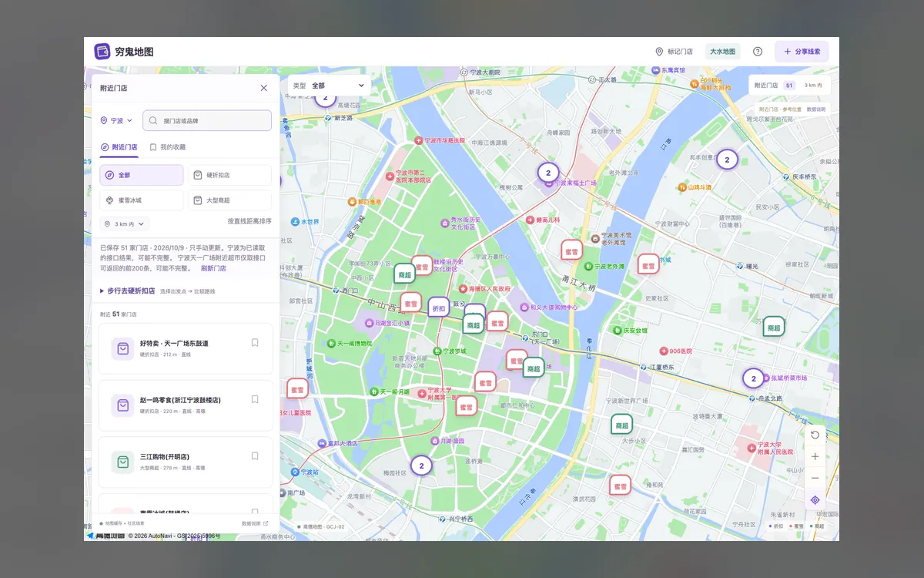924x578 pixels.
Task: Open the 数据说明 link in panel footer
Action: 255,523
